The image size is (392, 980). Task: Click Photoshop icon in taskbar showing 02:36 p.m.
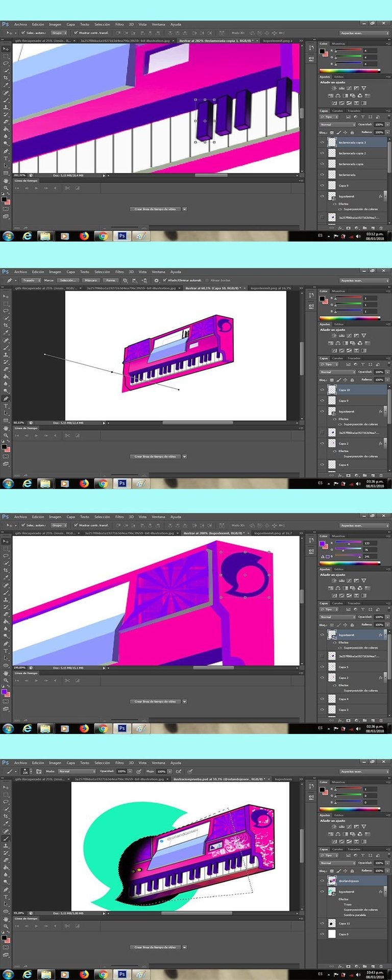point(121,728)
